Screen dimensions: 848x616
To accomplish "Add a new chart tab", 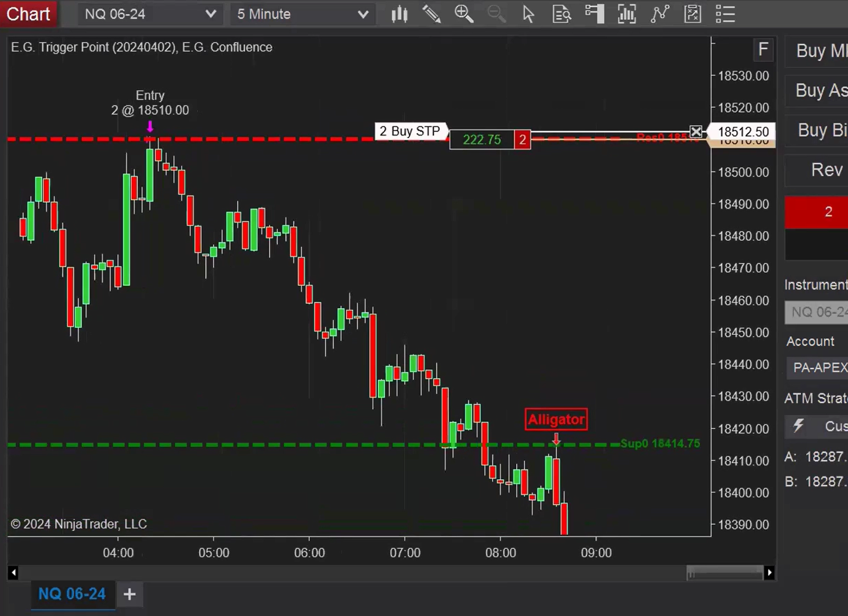I will point(129,594).
